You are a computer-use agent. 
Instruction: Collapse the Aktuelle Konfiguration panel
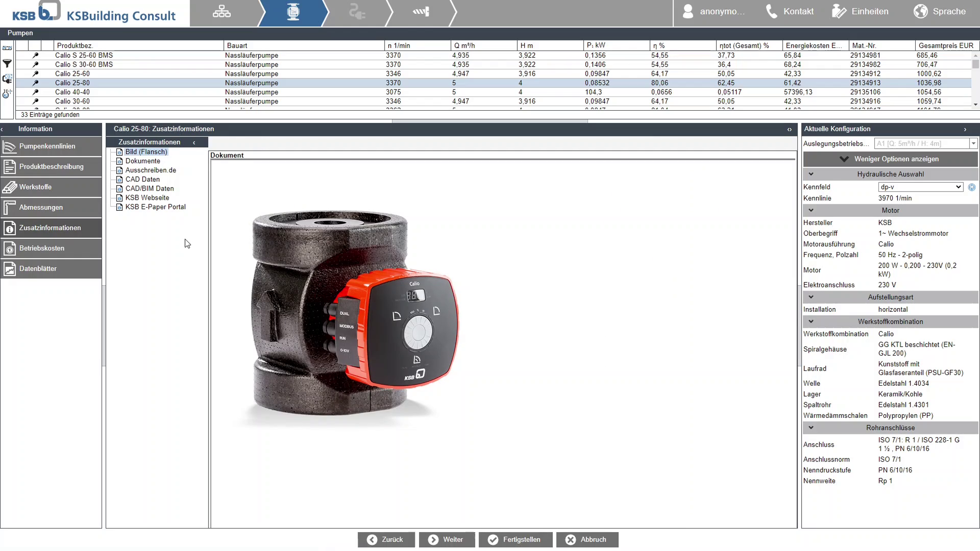tap(965, 129)
